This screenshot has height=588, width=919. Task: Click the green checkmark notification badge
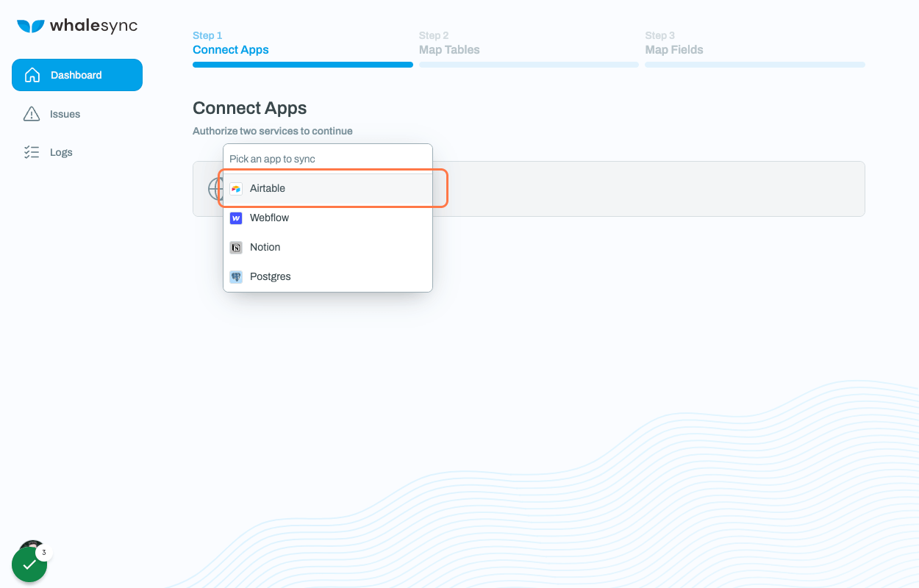click(29, 564)
